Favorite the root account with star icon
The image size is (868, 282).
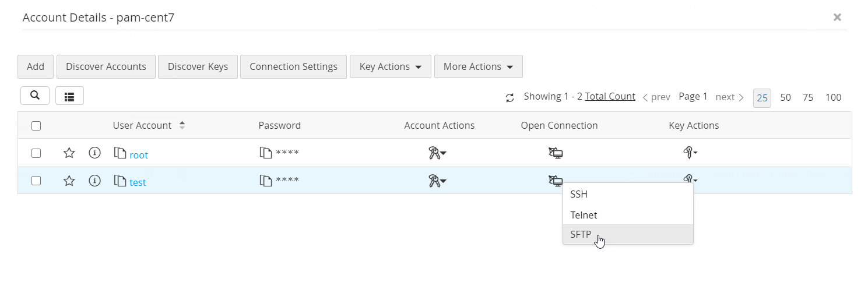69,153
